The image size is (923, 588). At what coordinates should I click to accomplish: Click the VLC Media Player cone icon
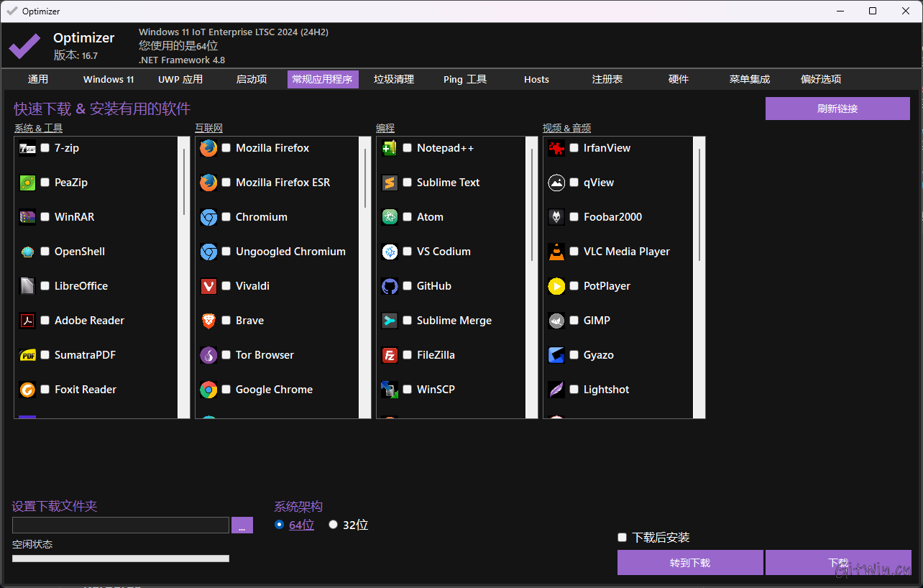556,252
